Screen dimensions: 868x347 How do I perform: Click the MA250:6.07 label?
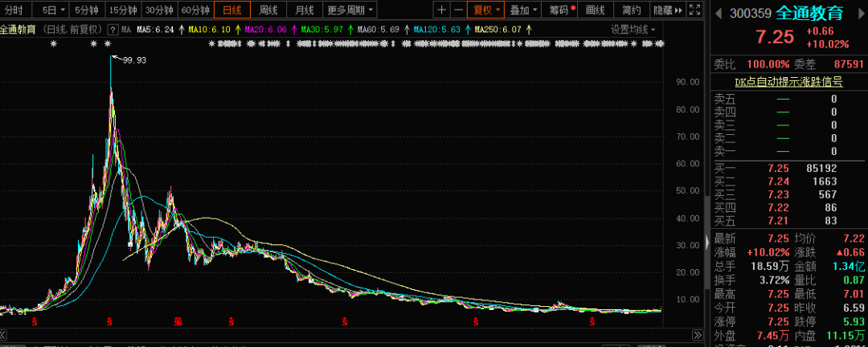click(498, 30)
